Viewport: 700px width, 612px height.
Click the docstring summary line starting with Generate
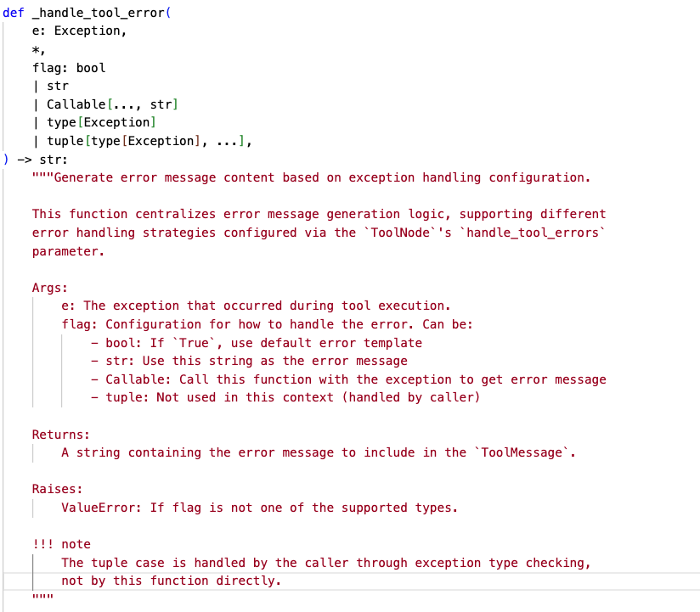[323, 177]
